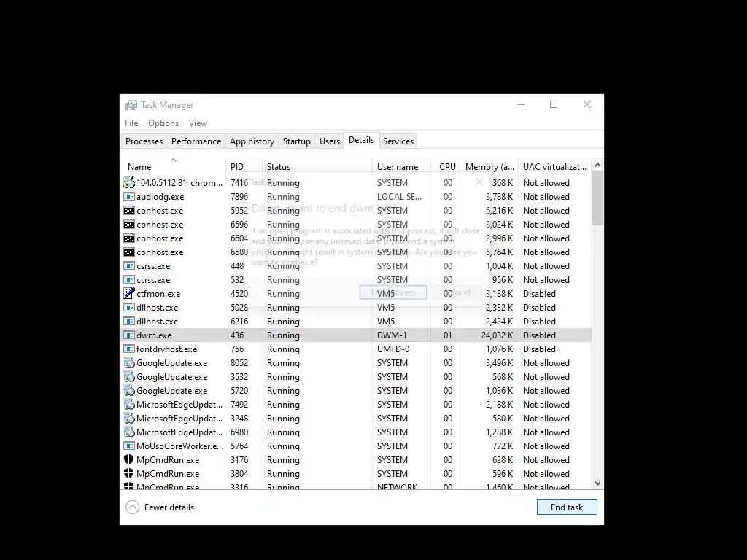Click icon of conhost.exe PID 6680

pos(128,252)
